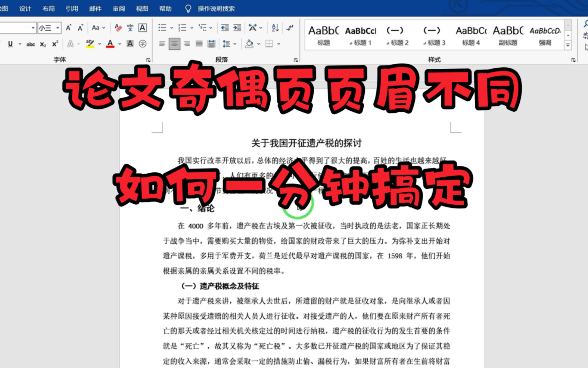The width and height of the screenshot is (588, 368).
Task: Open the 布局 tab
Action: coord(49,9)
